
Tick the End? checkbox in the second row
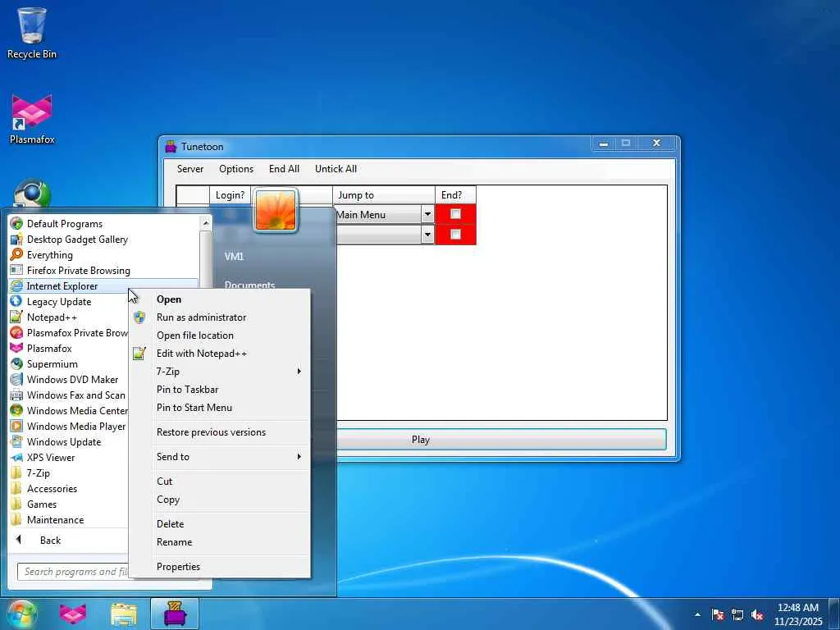pyautogui.click(x=455, y=234)
